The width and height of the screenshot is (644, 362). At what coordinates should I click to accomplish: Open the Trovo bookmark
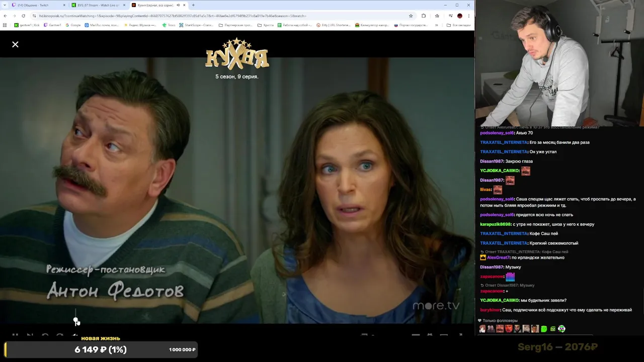[x=169, y=25]
